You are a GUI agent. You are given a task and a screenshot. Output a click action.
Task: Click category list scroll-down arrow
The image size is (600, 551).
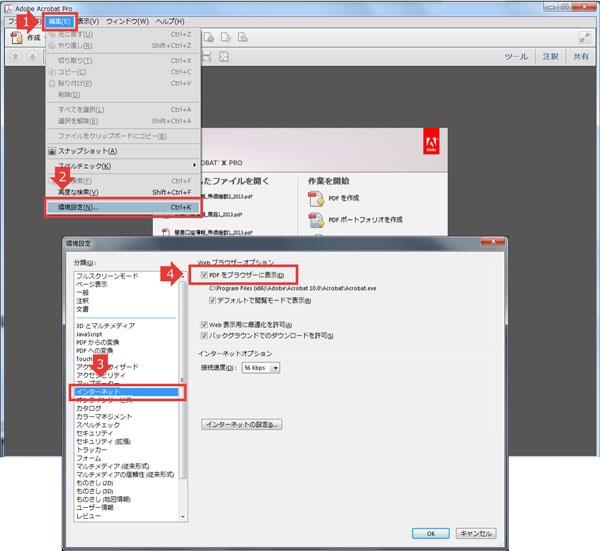pyautogui.click(x=183, y=517)
